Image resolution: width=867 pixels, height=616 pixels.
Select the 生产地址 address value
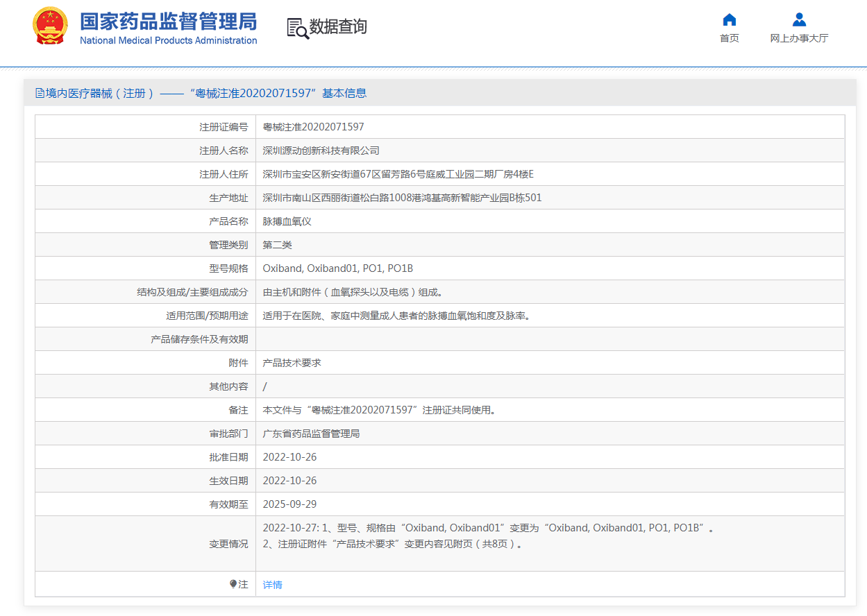pyautogui.click(x=402, y=198)
